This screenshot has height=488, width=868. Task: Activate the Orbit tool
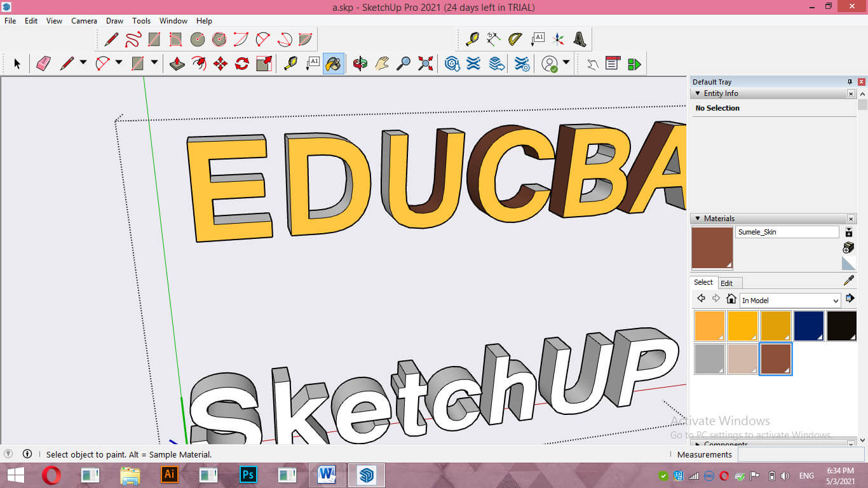pos(360,64)
